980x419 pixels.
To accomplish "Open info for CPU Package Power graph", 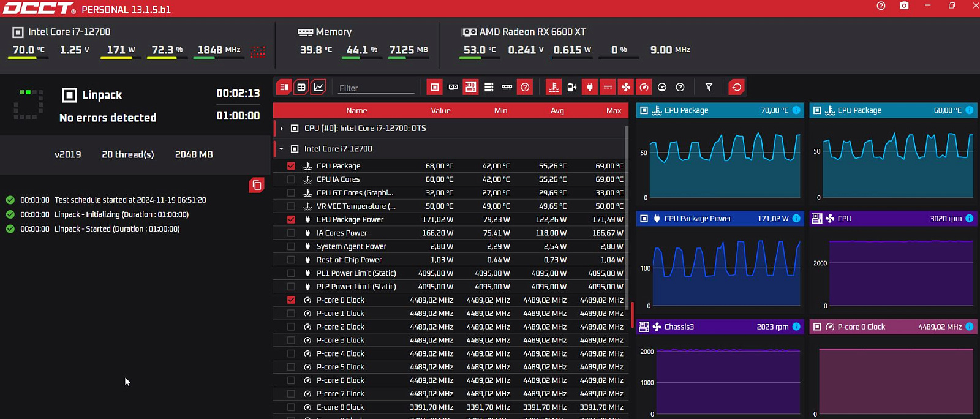I will click(x=796, y=218).
